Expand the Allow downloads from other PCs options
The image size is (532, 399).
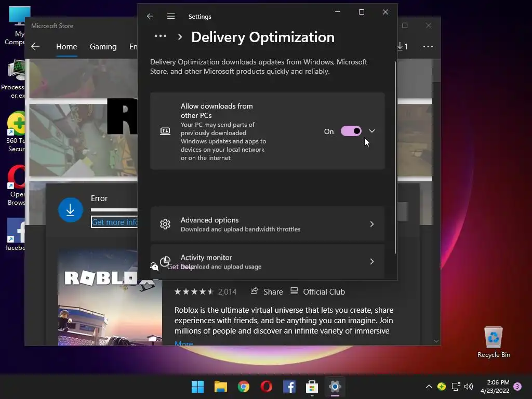pyautogui.click(x=372, y=131)
